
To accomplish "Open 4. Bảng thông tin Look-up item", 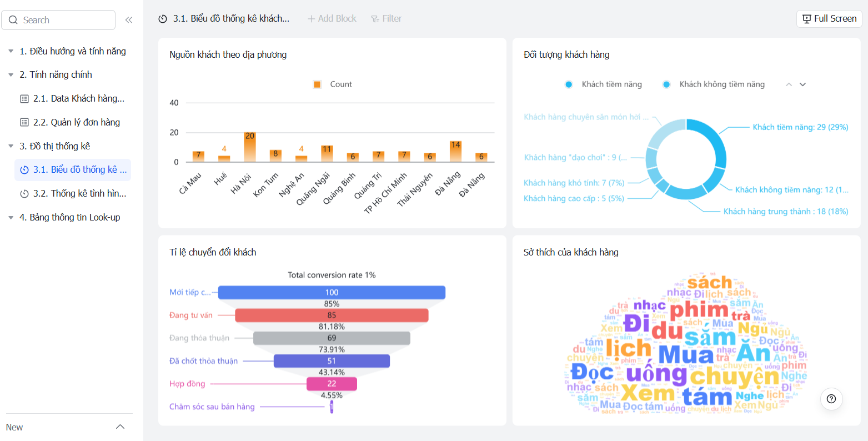I will point(69,218).
